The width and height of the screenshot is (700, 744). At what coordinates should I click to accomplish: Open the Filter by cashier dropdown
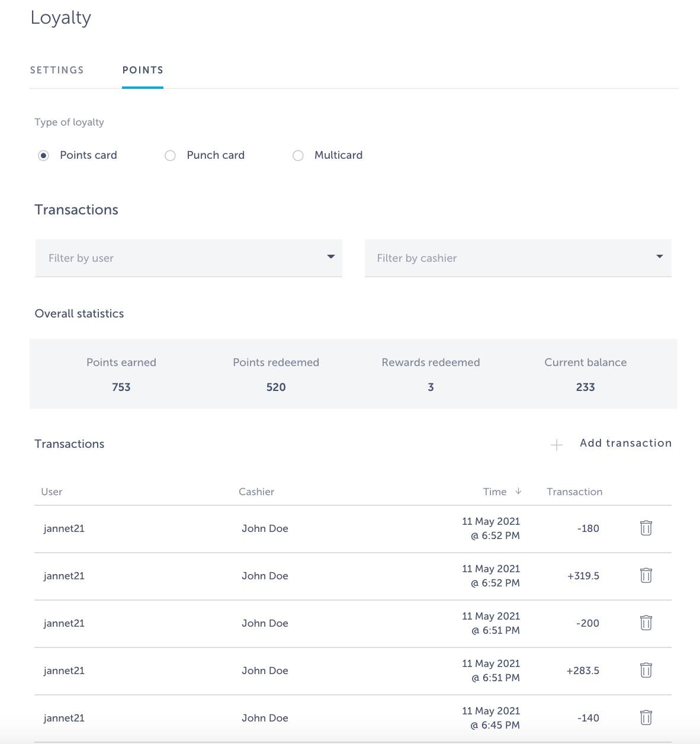click(518, 258)
